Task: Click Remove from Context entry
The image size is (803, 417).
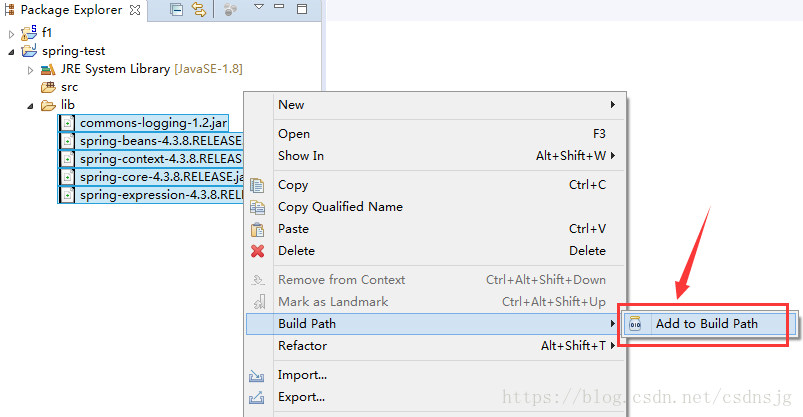Action: coord(435,280)
